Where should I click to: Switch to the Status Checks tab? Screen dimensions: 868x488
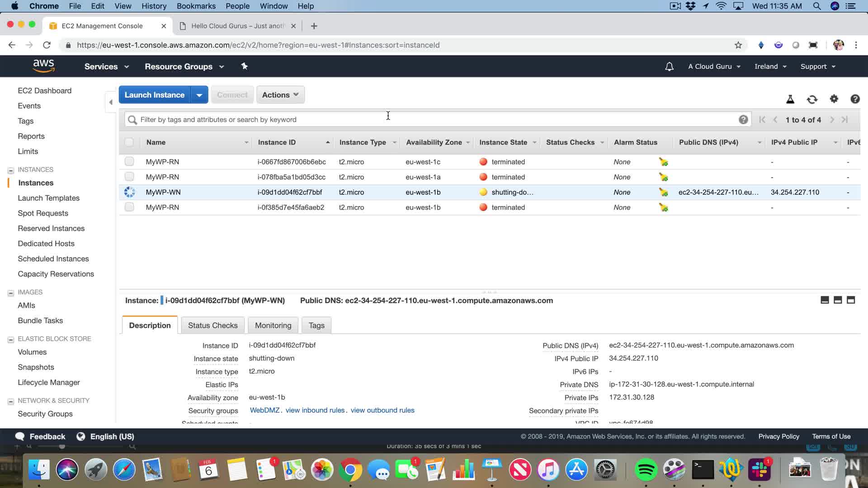(212, 325)
